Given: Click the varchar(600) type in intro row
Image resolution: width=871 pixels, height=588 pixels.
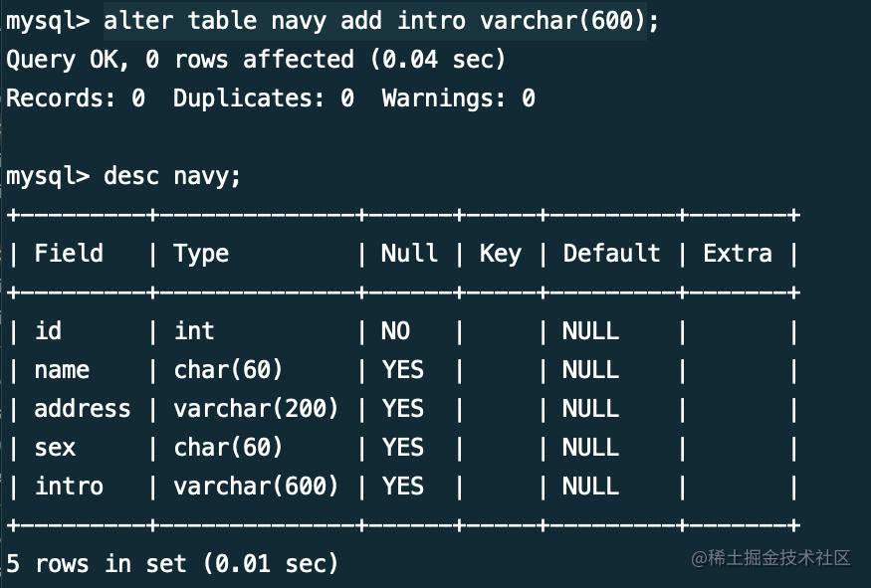Looking at the screenshot, I should pos(256,487).
